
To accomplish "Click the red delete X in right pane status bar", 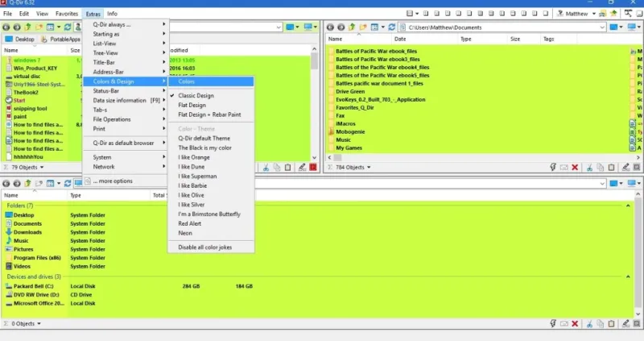I will [x=576, y=167].
